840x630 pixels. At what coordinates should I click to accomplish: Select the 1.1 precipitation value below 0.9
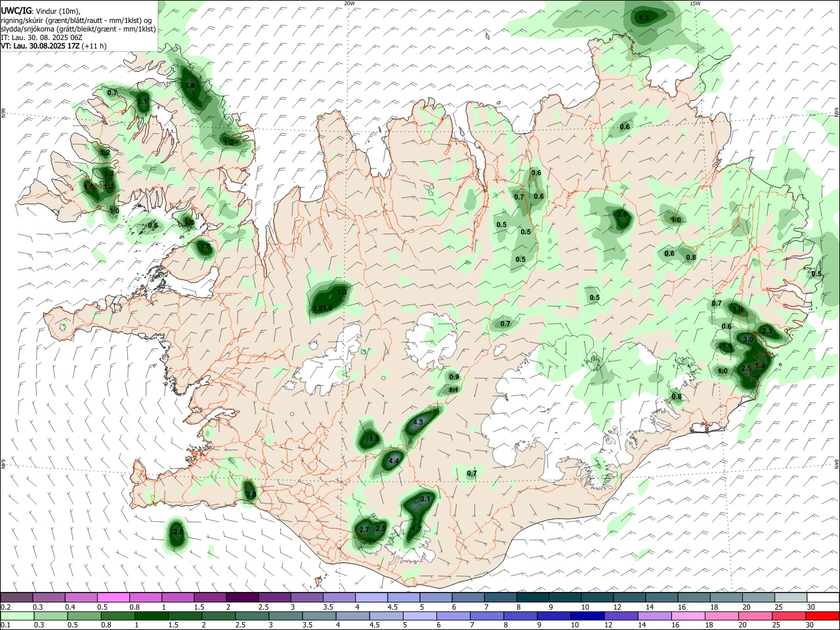pyautogui.click(x=453, y=390)
